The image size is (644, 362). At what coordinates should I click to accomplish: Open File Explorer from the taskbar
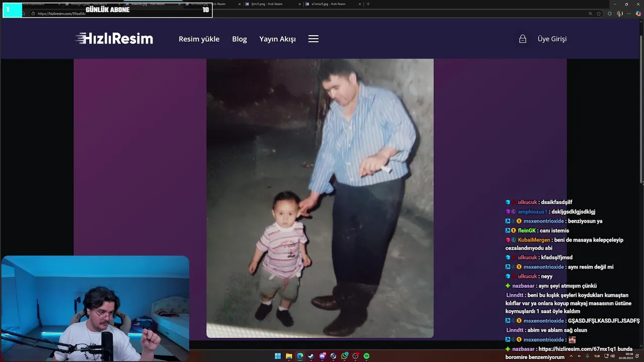tap(289, 356)
